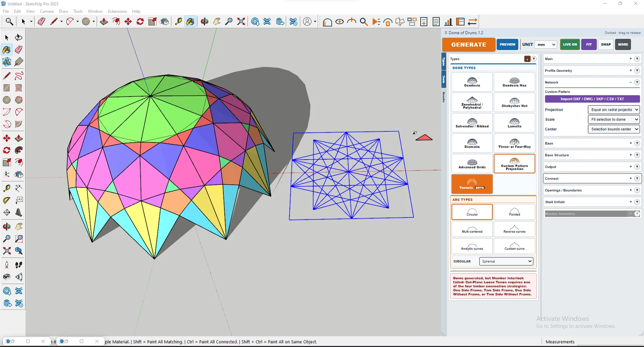This screenshot has height=347, width=644.
Task: Click the MORE button
Action: pos(623,44)
